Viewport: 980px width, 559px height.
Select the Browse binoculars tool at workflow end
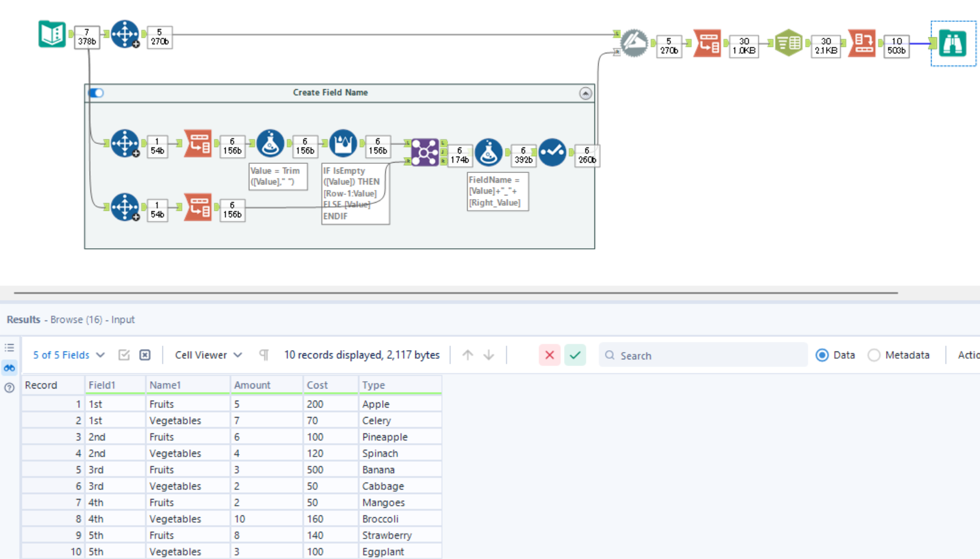tap(953, 44)
